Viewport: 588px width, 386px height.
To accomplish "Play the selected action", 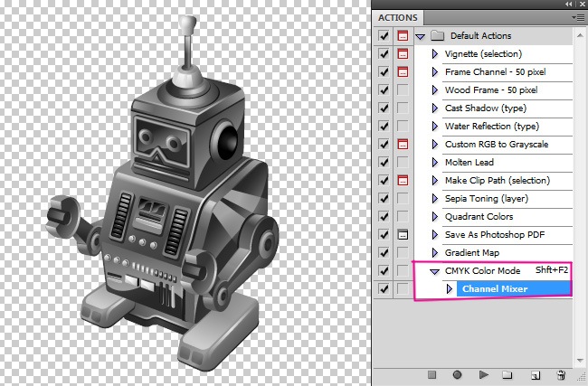I will [483, 374].
